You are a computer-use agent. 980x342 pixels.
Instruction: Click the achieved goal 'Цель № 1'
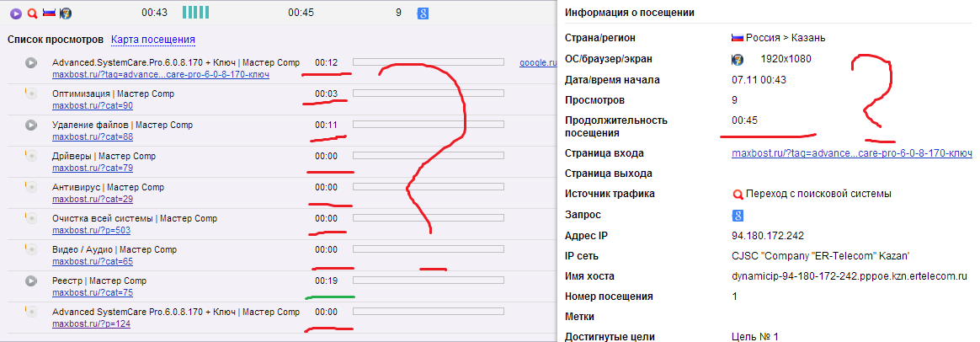(x=755, y=337)
